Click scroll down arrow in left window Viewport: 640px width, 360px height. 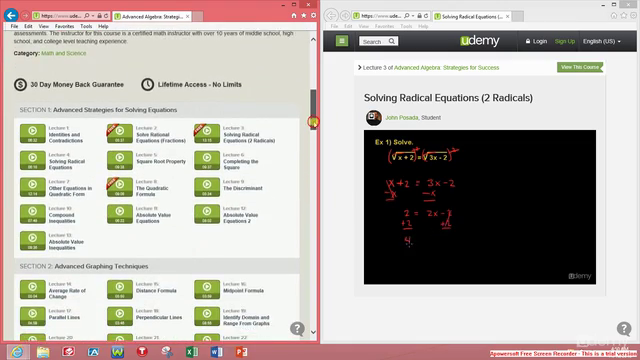pos(313,332)
